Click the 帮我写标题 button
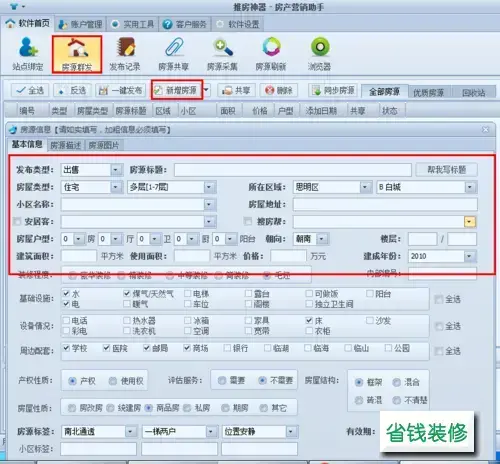 click(x=447, y=170)
